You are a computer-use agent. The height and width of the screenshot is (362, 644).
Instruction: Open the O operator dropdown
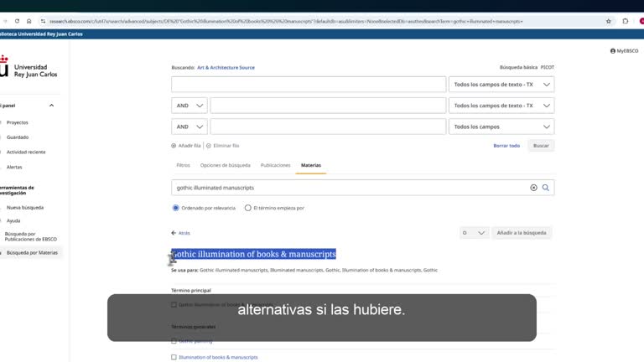point(474,233)
